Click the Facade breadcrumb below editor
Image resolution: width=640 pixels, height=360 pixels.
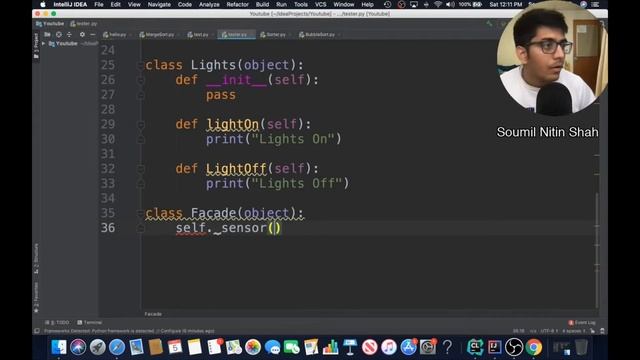tap(153, 314)
